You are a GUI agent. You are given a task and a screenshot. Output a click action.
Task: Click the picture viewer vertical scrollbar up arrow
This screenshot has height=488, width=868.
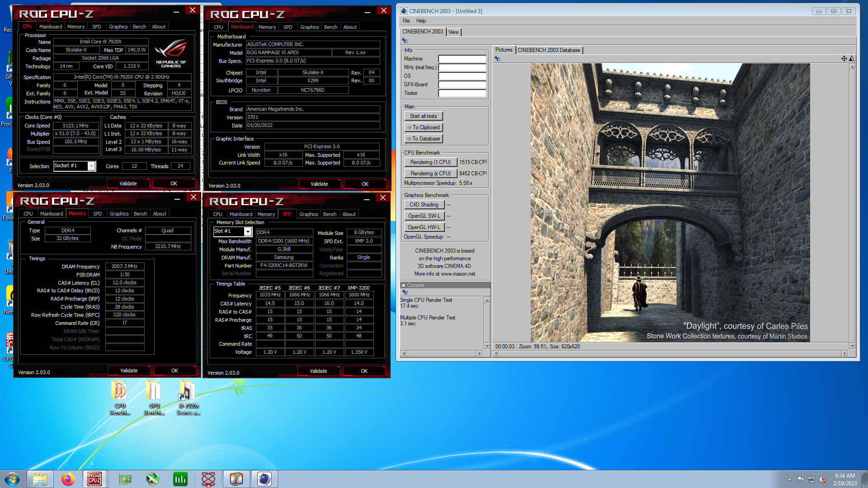(852, 67)
